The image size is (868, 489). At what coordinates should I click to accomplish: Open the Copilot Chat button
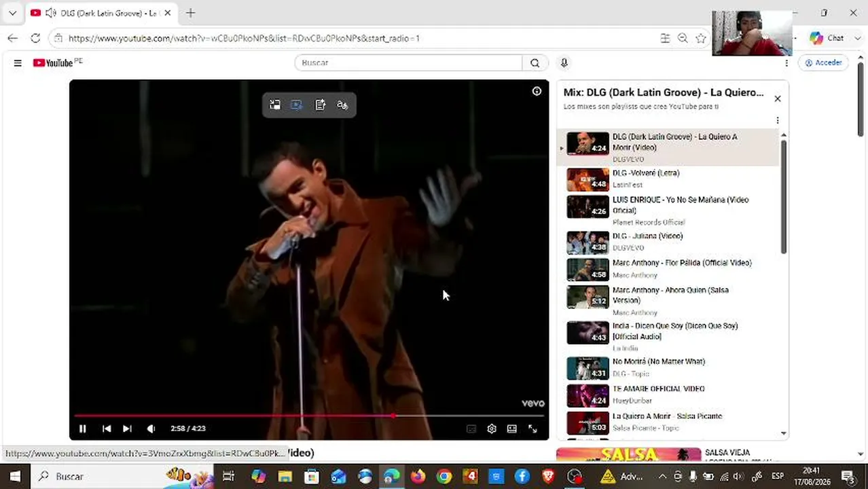coord(827,38)
